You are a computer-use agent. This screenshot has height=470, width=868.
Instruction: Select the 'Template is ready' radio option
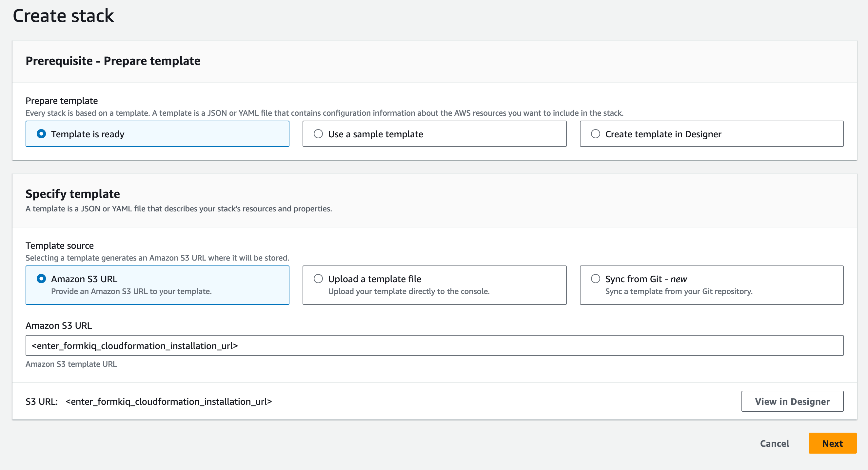tap(157, 134)
